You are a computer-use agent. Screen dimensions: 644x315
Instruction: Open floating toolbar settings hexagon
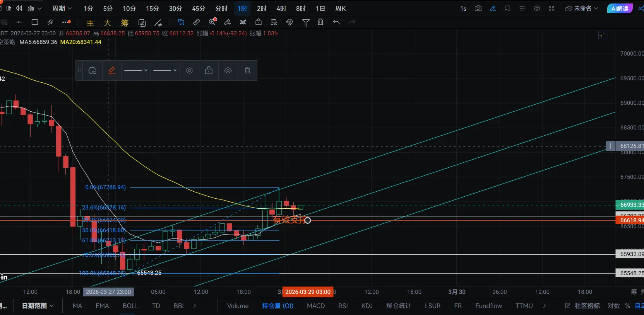pos(189,70)
